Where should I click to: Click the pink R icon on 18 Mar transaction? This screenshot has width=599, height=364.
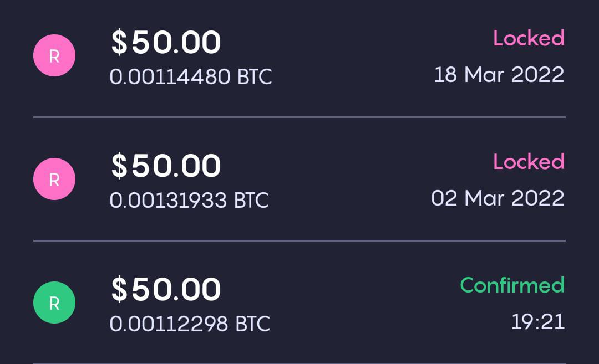click(x=54, y=55)
